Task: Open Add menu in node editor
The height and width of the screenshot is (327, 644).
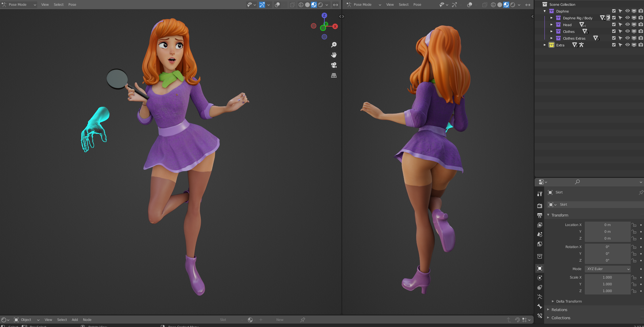Action: (75, 320)
